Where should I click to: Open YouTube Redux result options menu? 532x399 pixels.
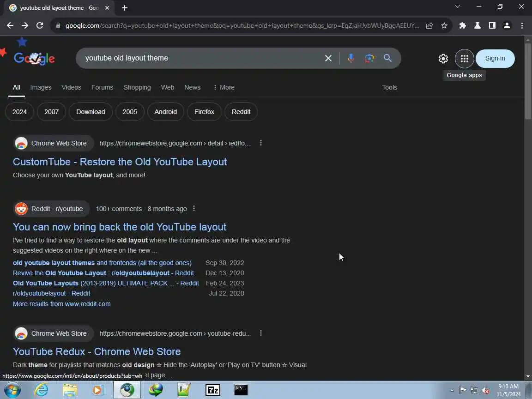click(260, 333)
